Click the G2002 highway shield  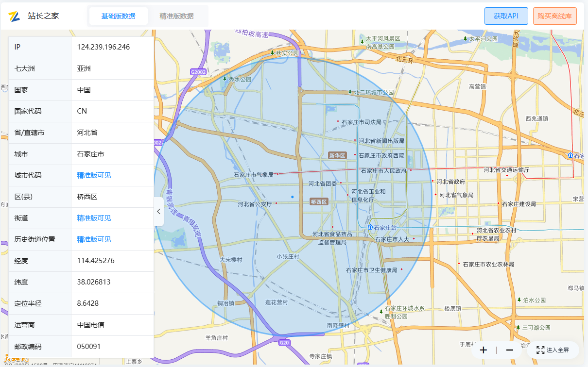coord(198,72)
